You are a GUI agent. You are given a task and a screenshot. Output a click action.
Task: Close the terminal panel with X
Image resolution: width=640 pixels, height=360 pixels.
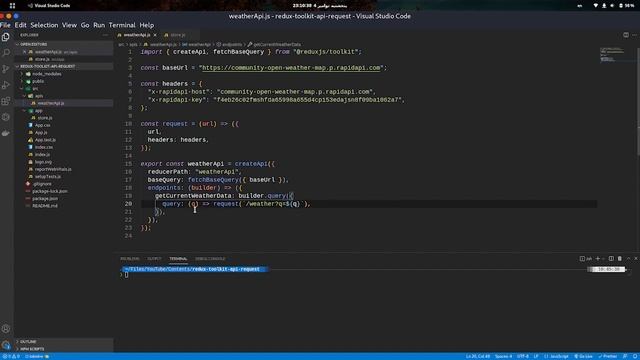point(636,259)
